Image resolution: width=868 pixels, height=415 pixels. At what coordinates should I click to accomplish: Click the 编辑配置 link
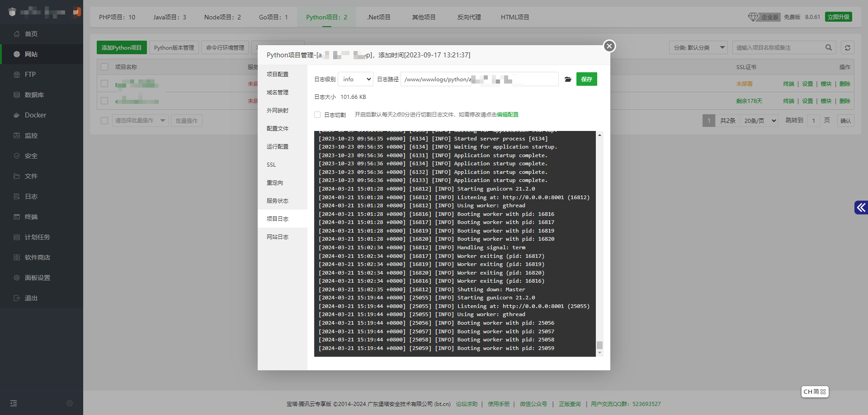[508, 115]
